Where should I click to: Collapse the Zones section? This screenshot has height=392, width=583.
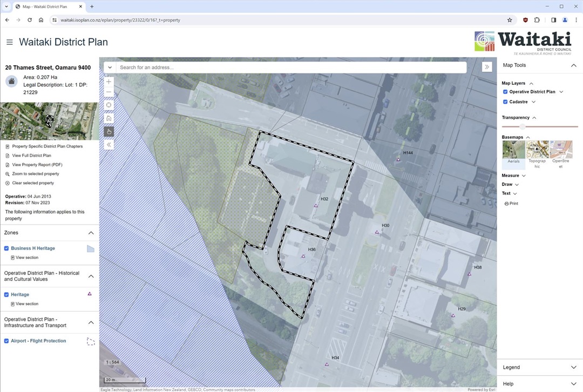(91, 233)
